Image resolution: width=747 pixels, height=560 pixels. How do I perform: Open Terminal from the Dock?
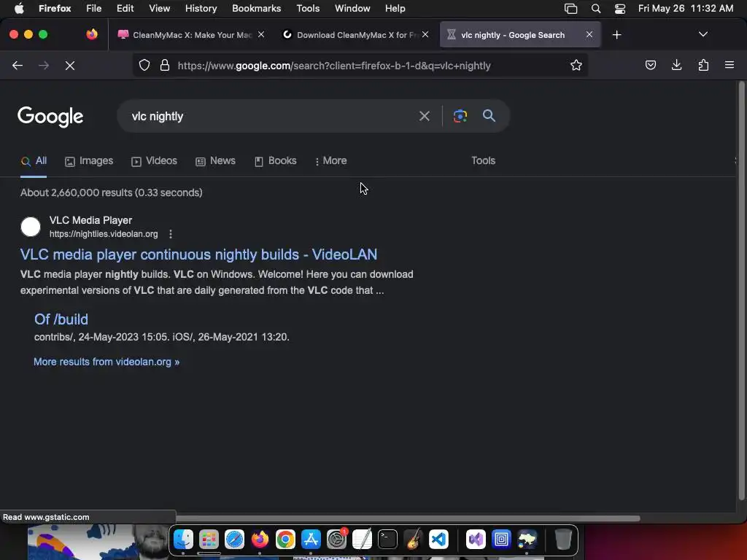pos(387,539)
